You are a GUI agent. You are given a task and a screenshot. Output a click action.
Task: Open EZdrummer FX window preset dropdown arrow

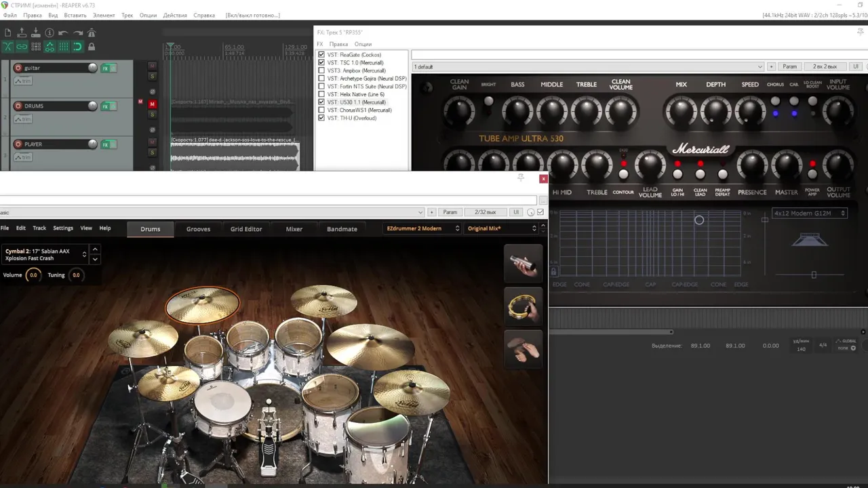(x=420, y=212)
